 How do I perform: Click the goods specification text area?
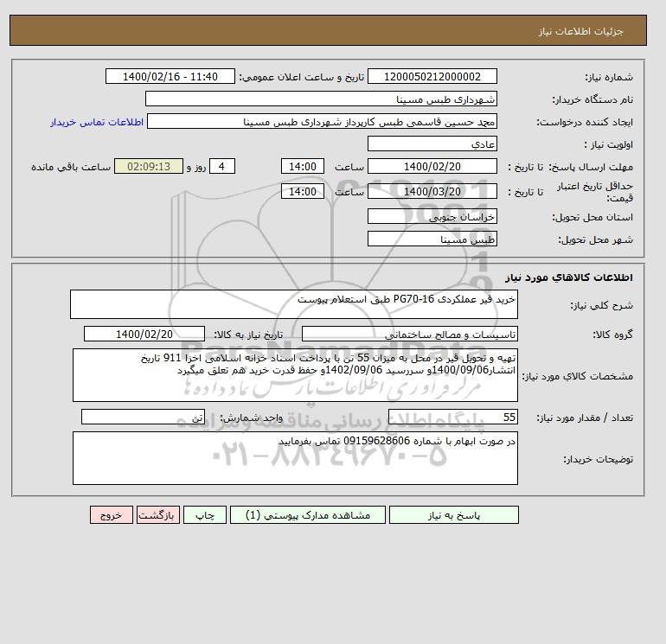295,375
